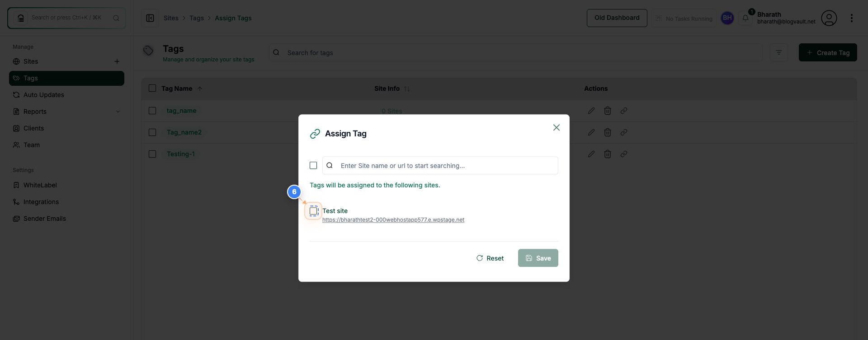Sort by Site Info arrows
This screenshot has width=868, height=340.
(407, 89)
